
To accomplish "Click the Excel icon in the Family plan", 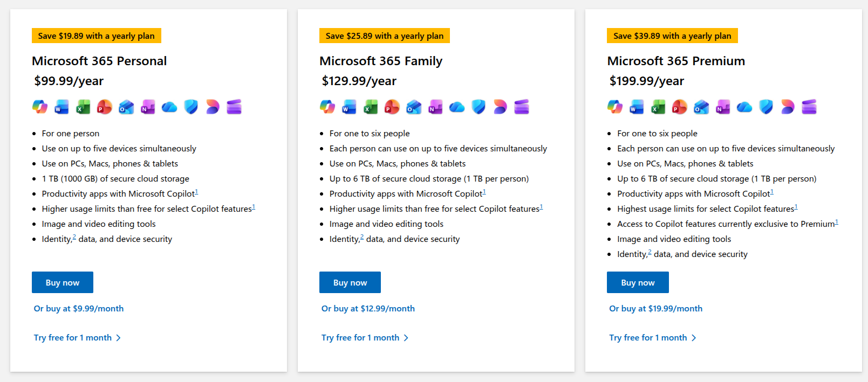I will [x=371, y=107].
